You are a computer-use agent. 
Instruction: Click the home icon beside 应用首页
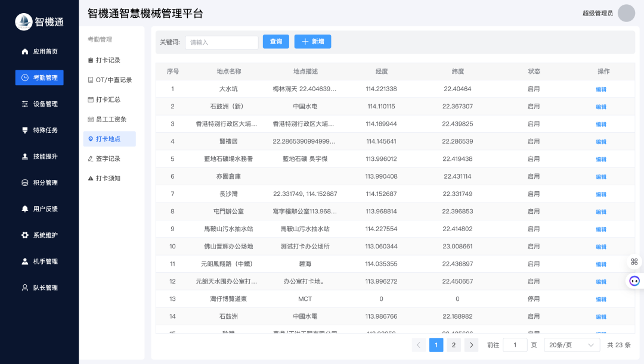coord(25,51)
